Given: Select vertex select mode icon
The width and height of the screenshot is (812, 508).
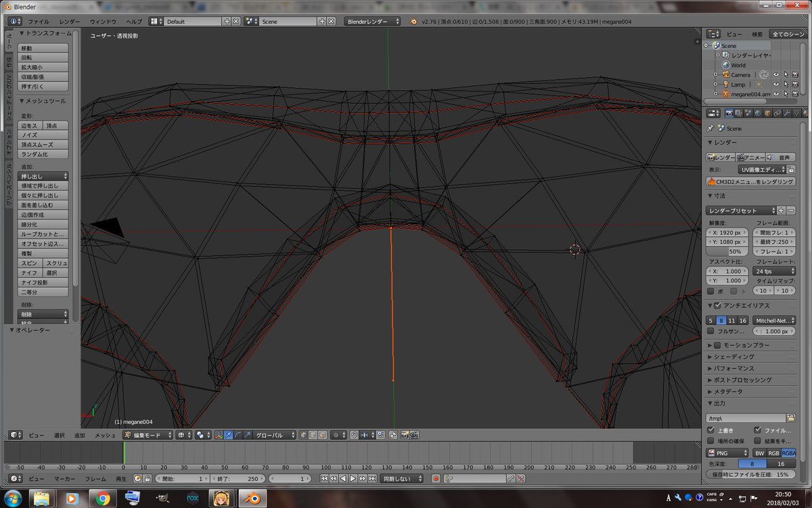Looking at the screenshot, I should pyautogui.click(x=303, y=436).
